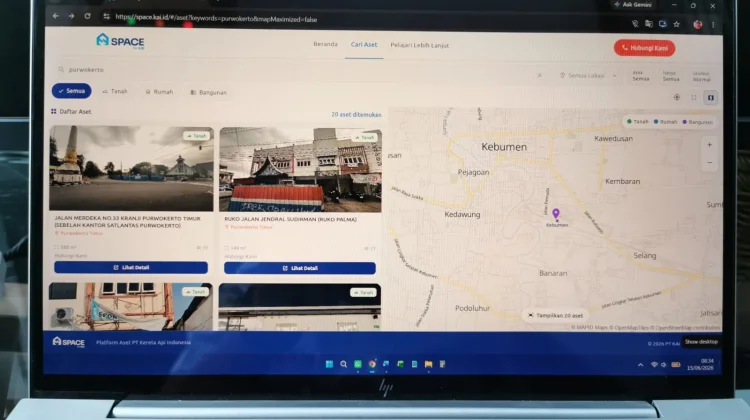Click the Daftar Aset grid icon
The width and height of the screenshot is (750, 420).
click(54, 111)
